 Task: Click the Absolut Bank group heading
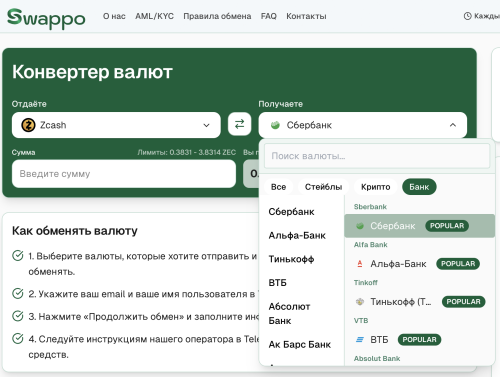(x=377, y=359)
